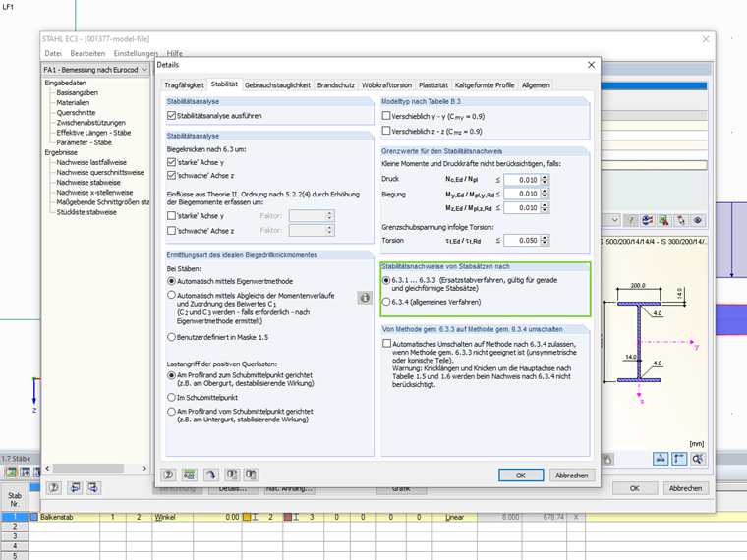Image resolution: width=747 pixels, height=560 pixels.
Task: Click the zoom icon below cross-section graphic
Action: point(698,459)
